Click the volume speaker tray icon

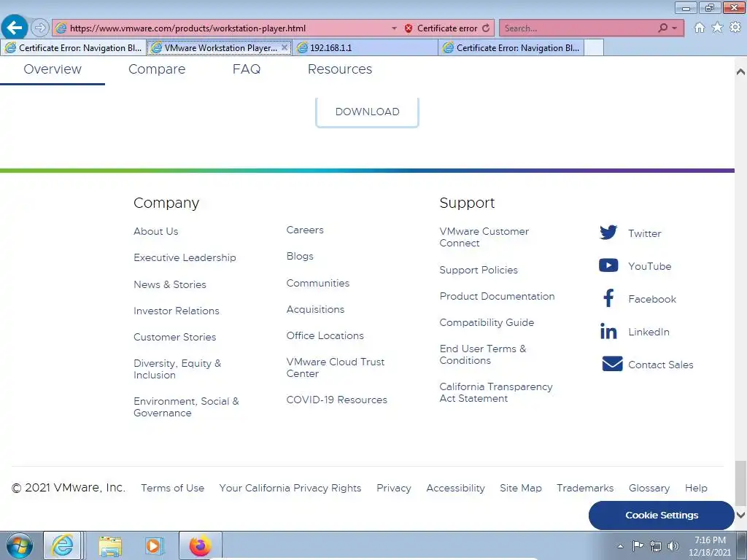(673, 546)
